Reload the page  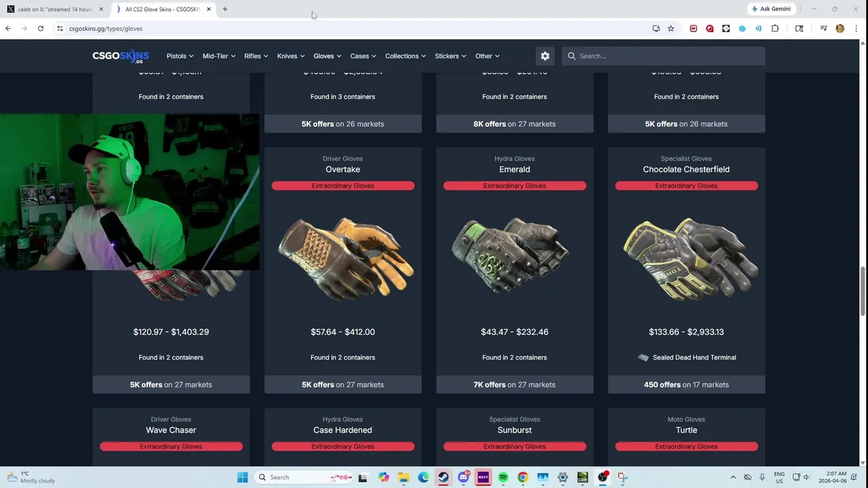(41, 28)
